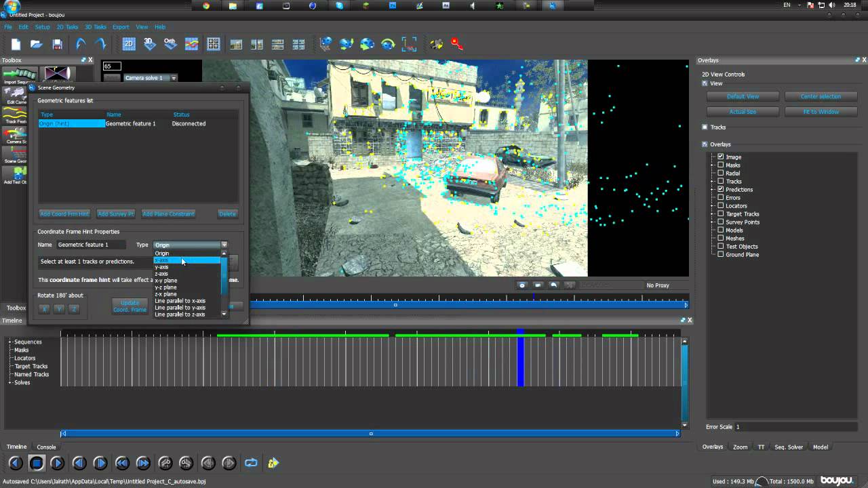Enable the Meshes overlay checkbox

(x=721, y=238)
